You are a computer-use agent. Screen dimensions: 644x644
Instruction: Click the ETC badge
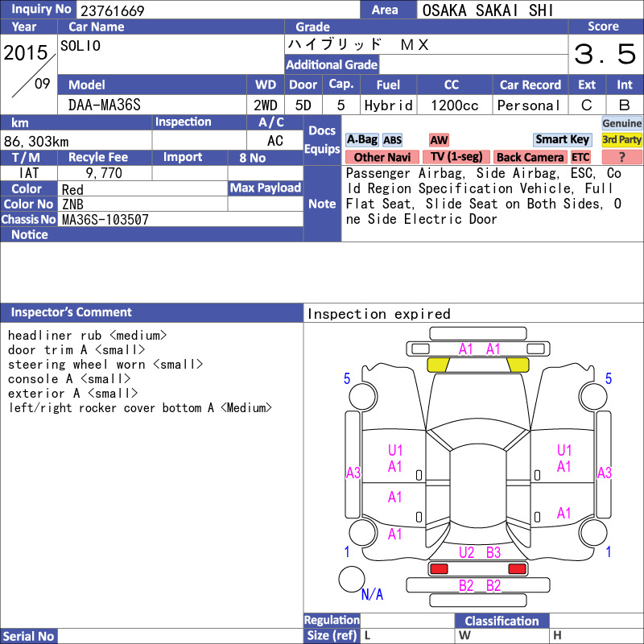(x=580, y=157)
